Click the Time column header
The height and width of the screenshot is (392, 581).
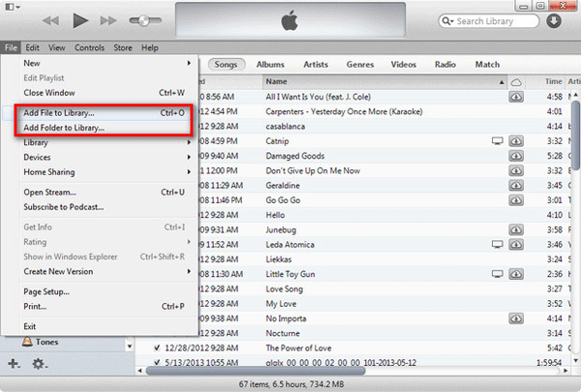[x=553, y=81]
